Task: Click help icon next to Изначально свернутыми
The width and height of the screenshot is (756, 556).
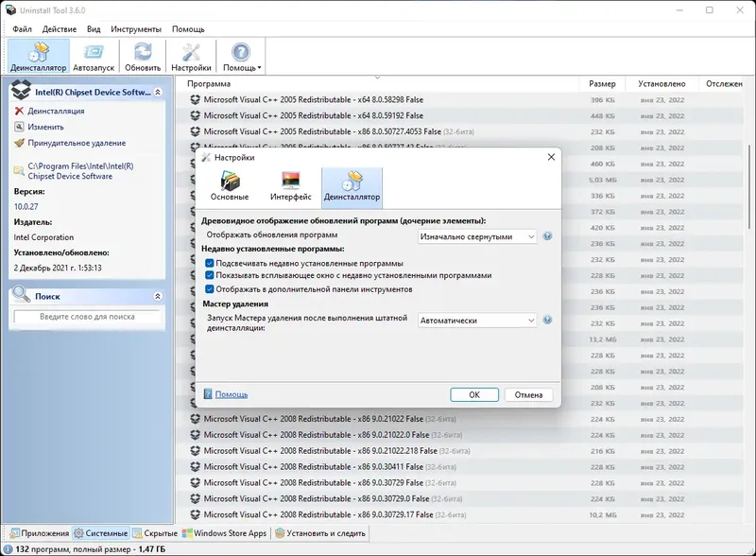Action: (547, 236)
